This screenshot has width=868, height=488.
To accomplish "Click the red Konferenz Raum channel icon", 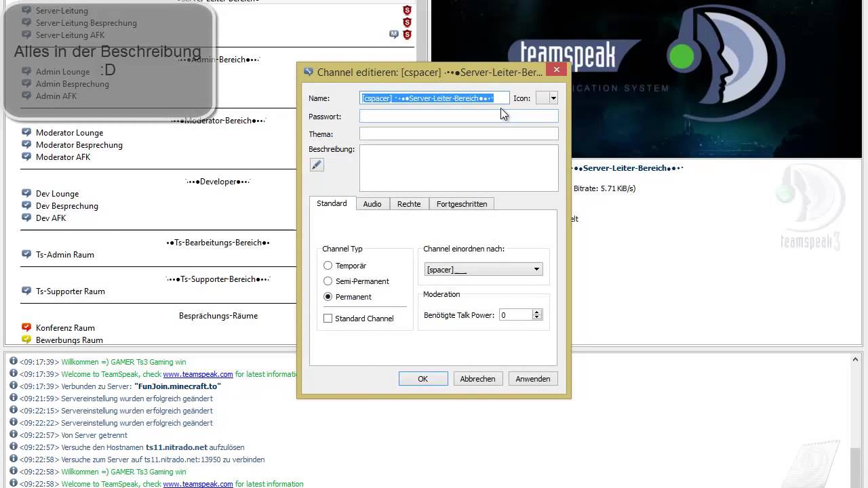I will pyautogui.click(x=26, y=327).
